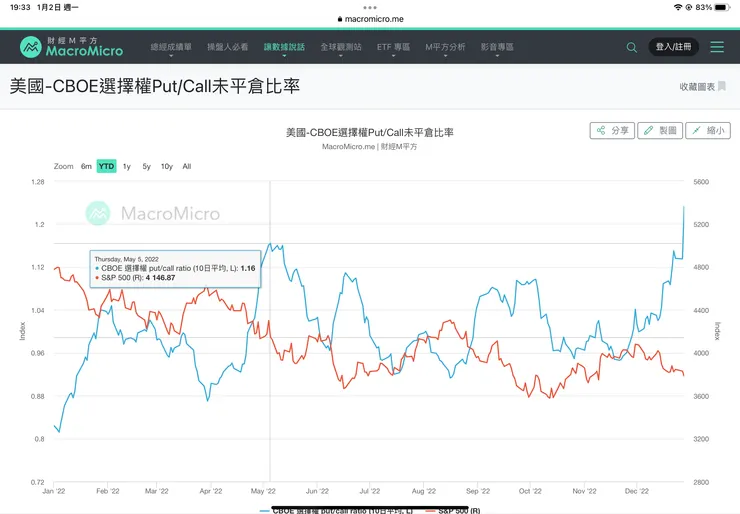This screenshot has width=740, height=514.
Task: Click the share icon in 分享 button
Action: click(601, 130)
